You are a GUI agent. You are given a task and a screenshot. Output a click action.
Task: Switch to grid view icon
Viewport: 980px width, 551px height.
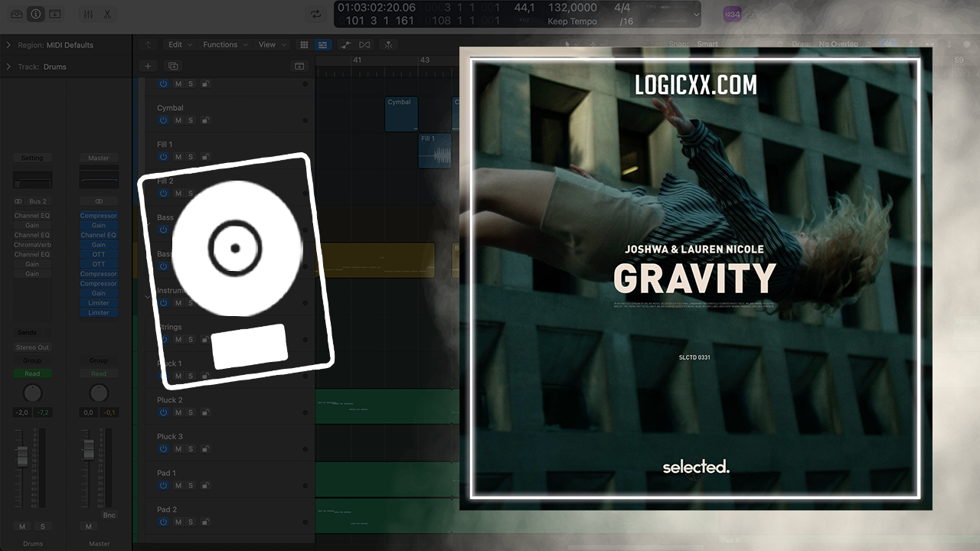(304, 44)
